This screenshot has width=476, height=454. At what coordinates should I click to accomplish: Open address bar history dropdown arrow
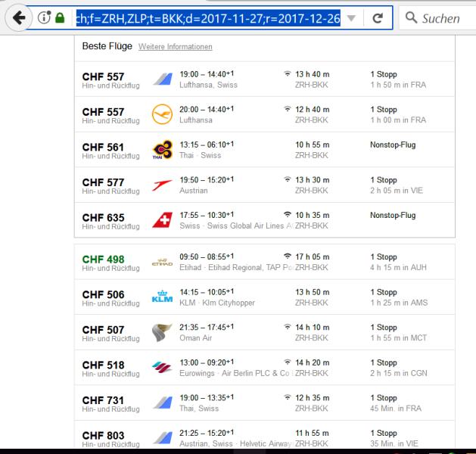(351, 18)
